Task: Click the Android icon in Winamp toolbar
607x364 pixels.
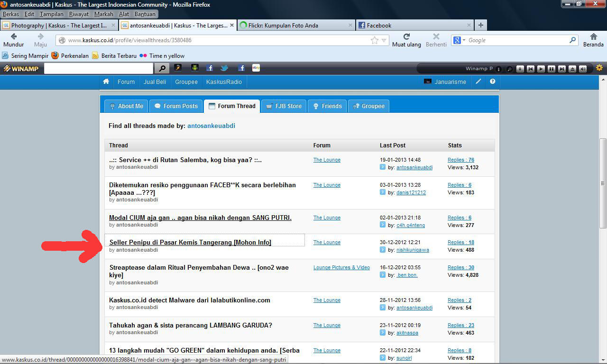Action: (x=194, y=68)
